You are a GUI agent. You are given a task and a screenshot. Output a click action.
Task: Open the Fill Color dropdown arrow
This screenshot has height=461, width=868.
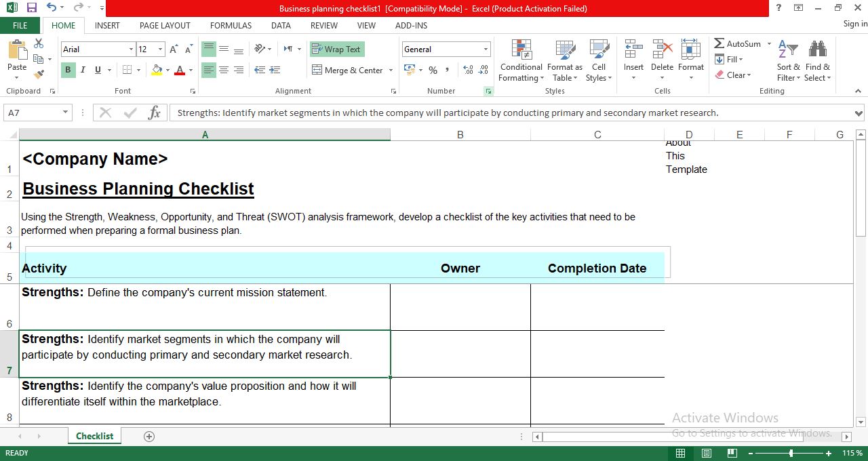tap(167, 70)
